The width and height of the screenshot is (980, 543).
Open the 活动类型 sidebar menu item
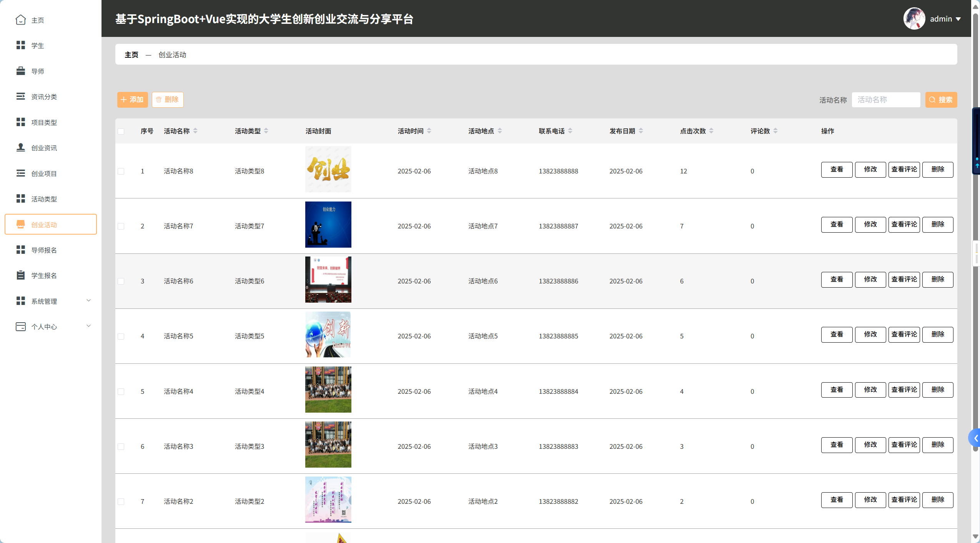[x=44, y=199]
